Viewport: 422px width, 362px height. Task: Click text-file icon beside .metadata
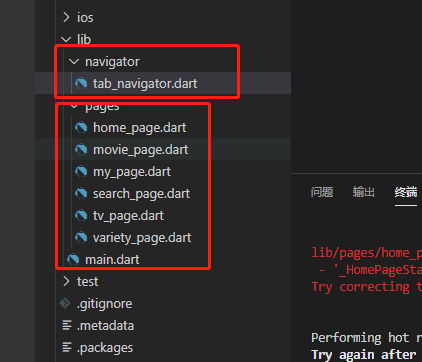tap(67, 325)
